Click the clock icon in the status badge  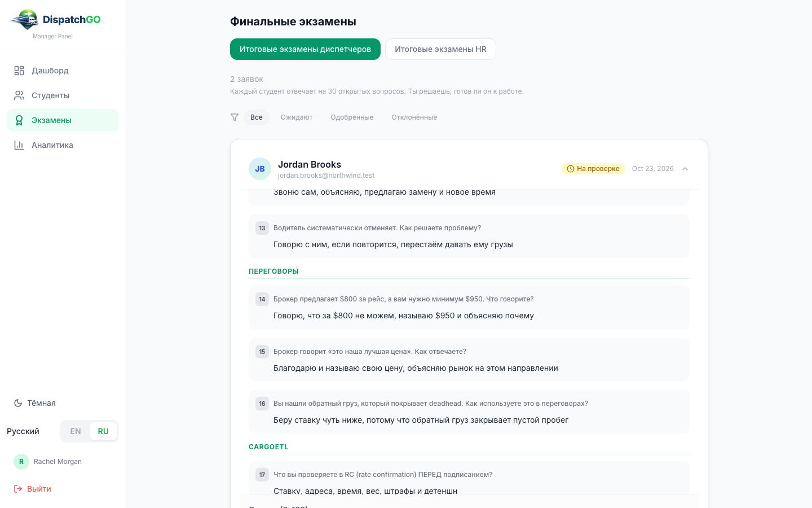571,169
